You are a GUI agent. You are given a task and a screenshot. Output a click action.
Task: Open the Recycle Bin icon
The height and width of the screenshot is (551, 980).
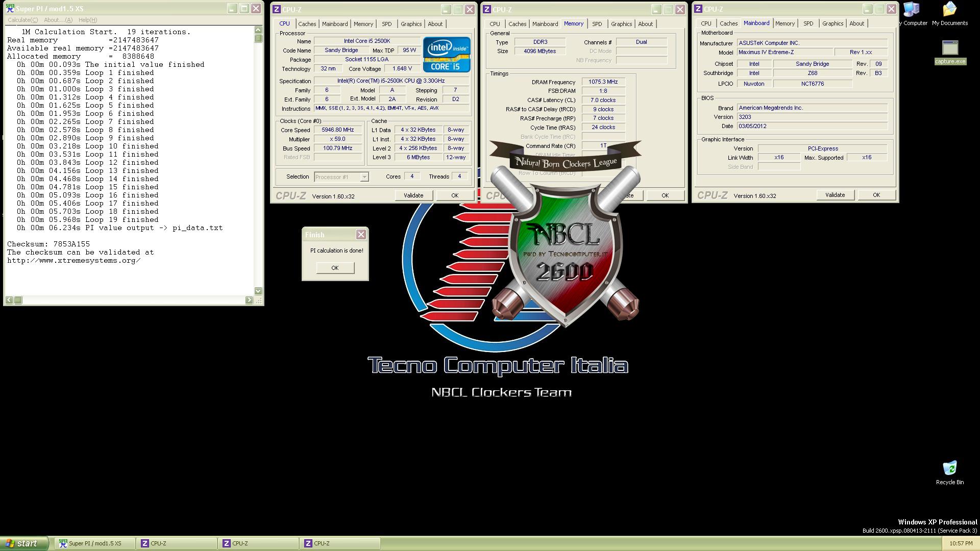tap(949, 473)
